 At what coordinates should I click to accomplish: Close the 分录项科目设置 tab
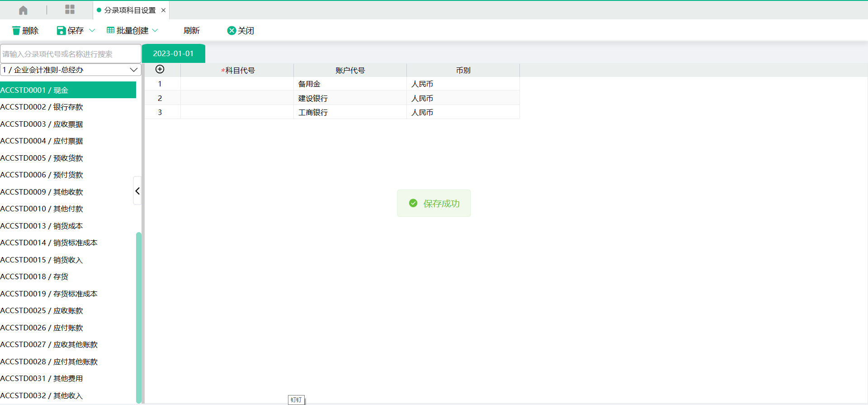tap(164, 10)
